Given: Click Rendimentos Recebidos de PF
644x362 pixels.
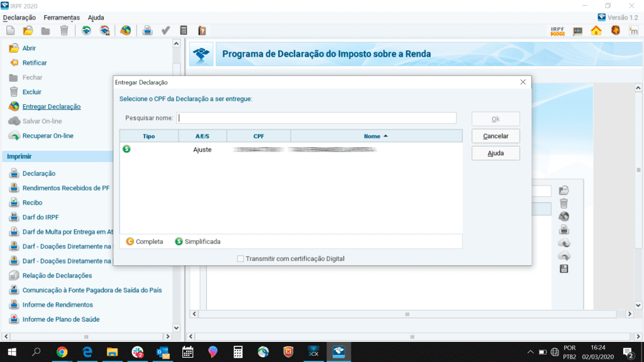Looking at the screenshot, I should click(65, 188).
